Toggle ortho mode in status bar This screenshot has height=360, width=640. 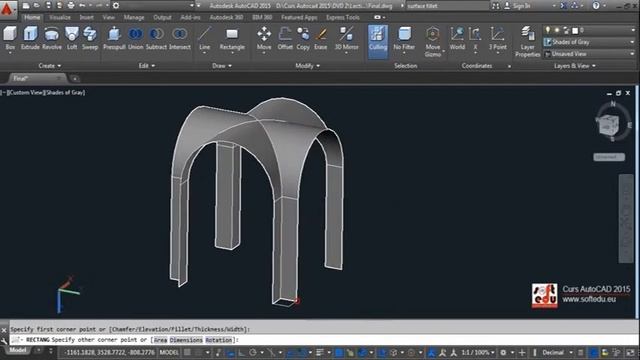click(241, 352)
